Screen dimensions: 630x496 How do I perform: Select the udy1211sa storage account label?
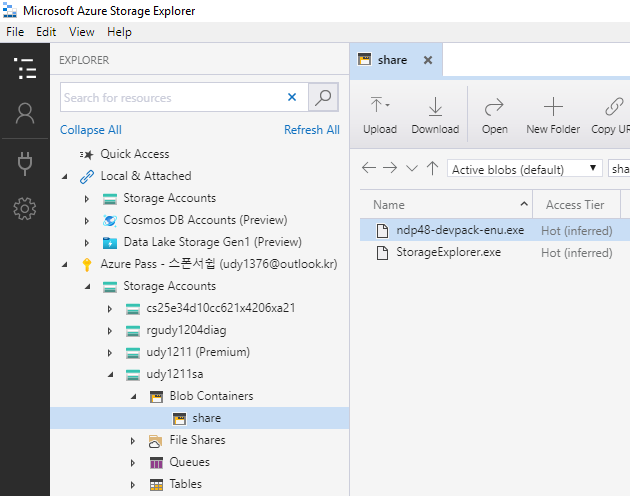(174, 374)
